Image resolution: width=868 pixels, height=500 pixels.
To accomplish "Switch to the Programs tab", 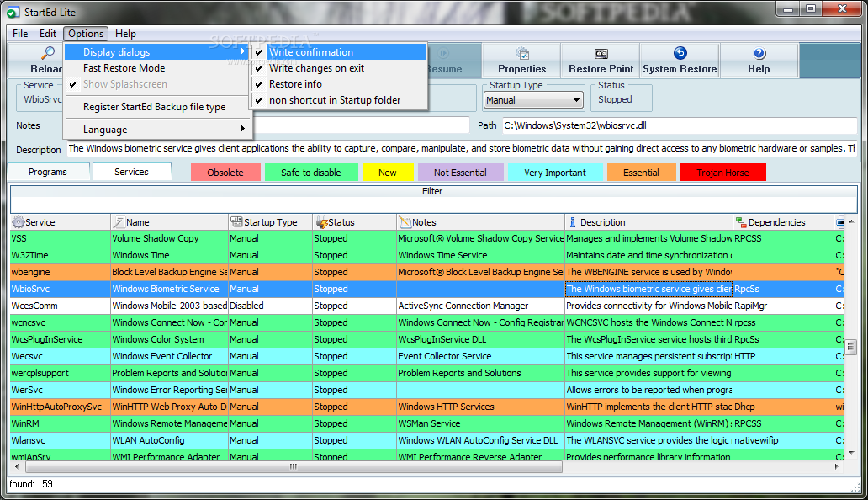I will pyautogui.click(x=48, y=173).
